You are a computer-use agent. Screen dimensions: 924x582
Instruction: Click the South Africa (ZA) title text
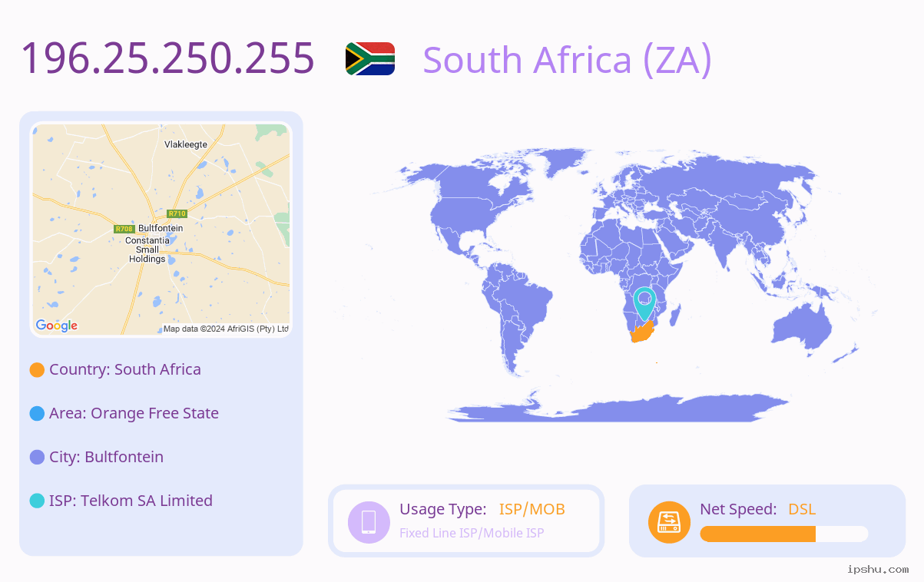coord(568,60)
